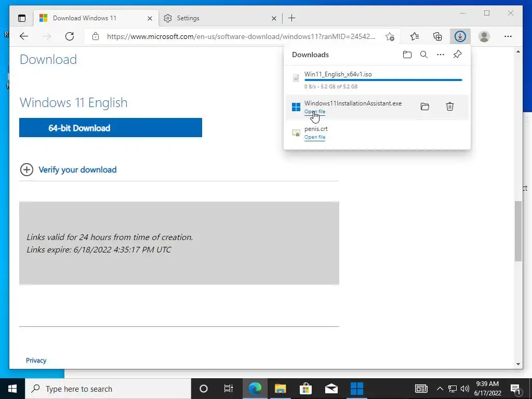Add this page to favorites

click(390, 36)
